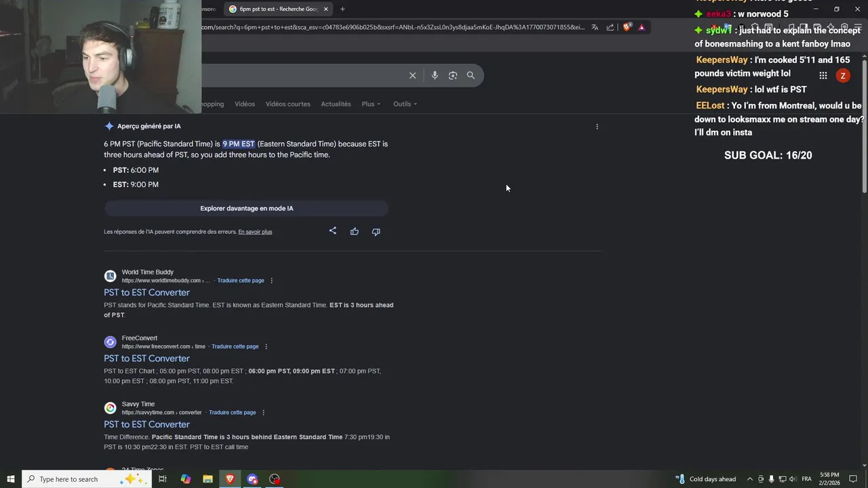
Task: Open Google Lens image search icon
Action: (x=453, y=75)
